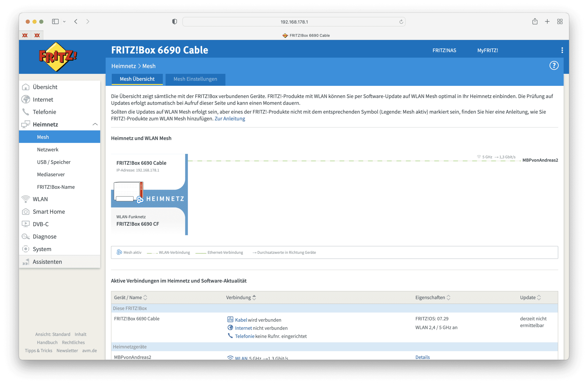Click the Übersicht house icon
This screenshot has width=588, height=385.
[x=26, y=87]
